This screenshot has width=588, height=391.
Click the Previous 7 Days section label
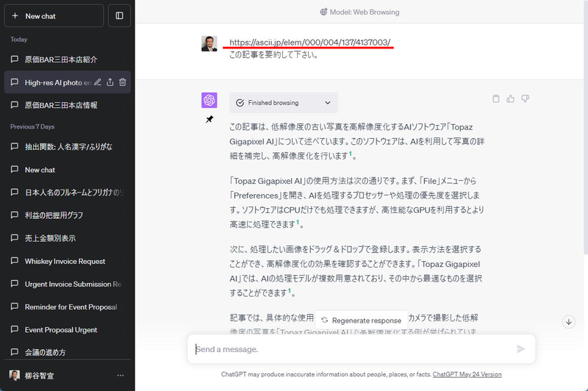point(32,126)
